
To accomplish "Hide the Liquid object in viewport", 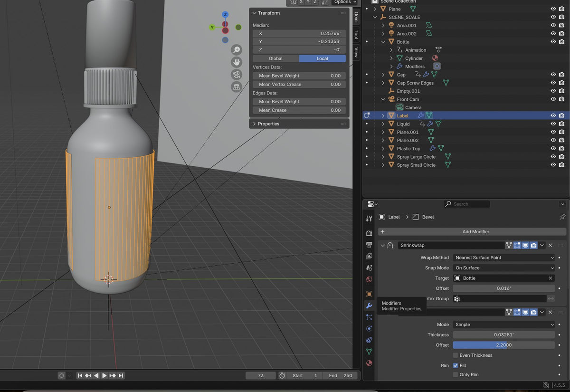I will click(553, 124).
